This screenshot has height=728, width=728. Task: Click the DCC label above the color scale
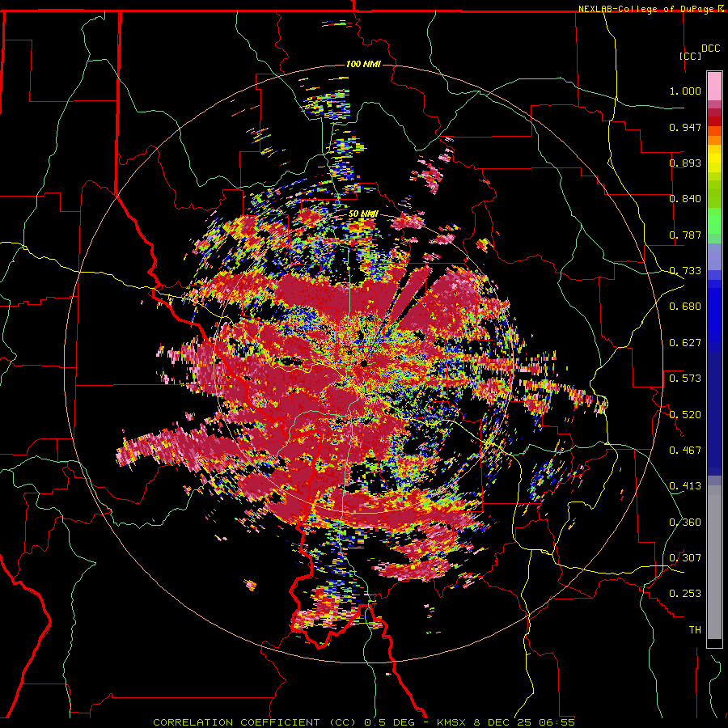710,49
